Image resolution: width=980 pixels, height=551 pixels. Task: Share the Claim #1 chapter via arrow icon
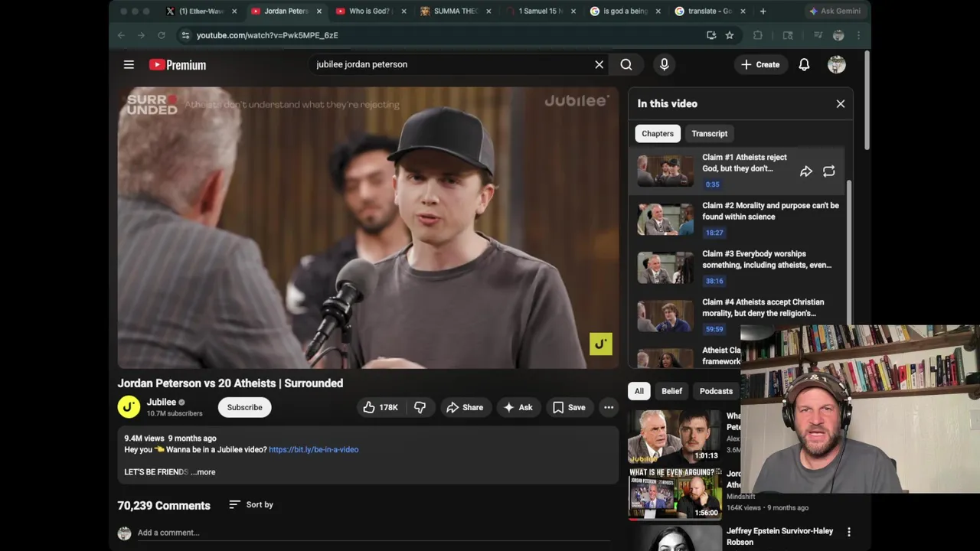coord(806,171)
